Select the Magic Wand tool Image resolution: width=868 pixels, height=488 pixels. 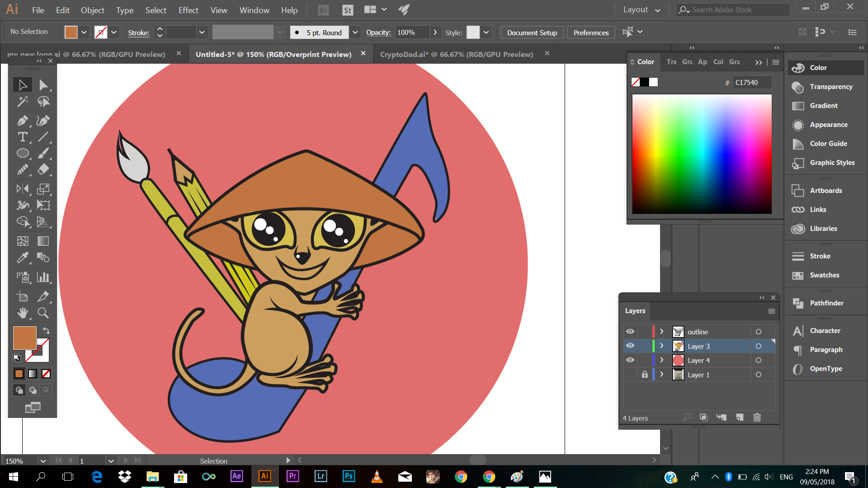click(x=22, y=102)
